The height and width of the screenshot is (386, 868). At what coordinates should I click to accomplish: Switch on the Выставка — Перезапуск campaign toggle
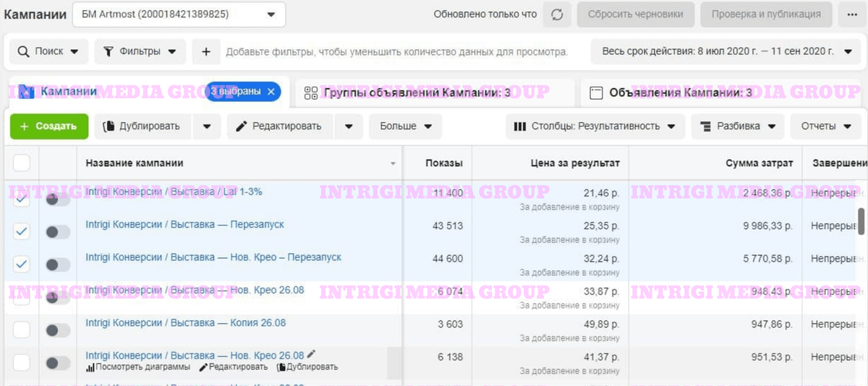pyautogui.click(x=58, y=232)
